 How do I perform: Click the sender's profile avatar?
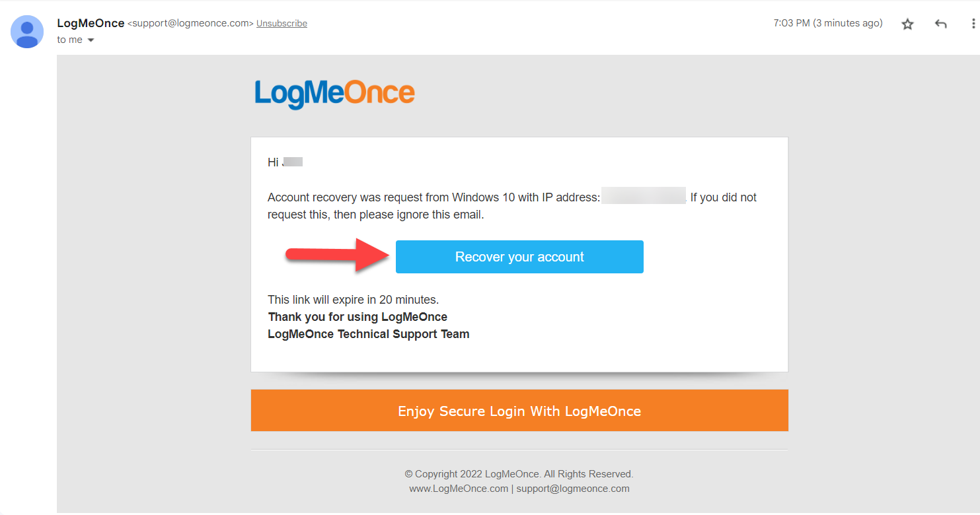click(27, 32)
